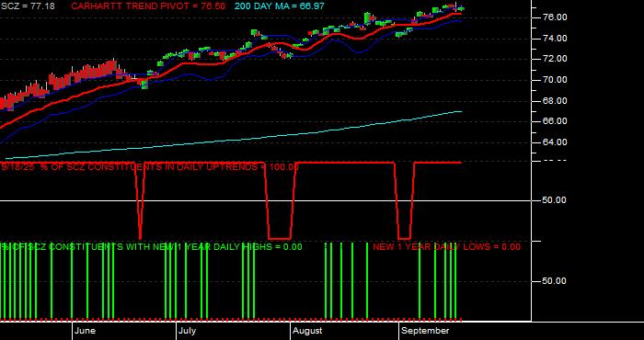Click the 66.00 price axis label
The image size is (644, 340).
coord(556,121)
